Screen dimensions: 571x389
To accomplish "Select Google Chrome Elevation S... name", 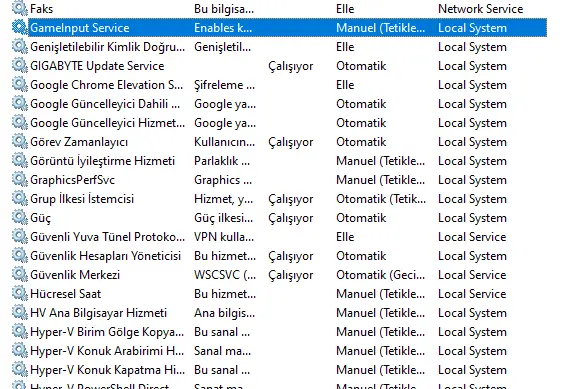I will 107,85.
